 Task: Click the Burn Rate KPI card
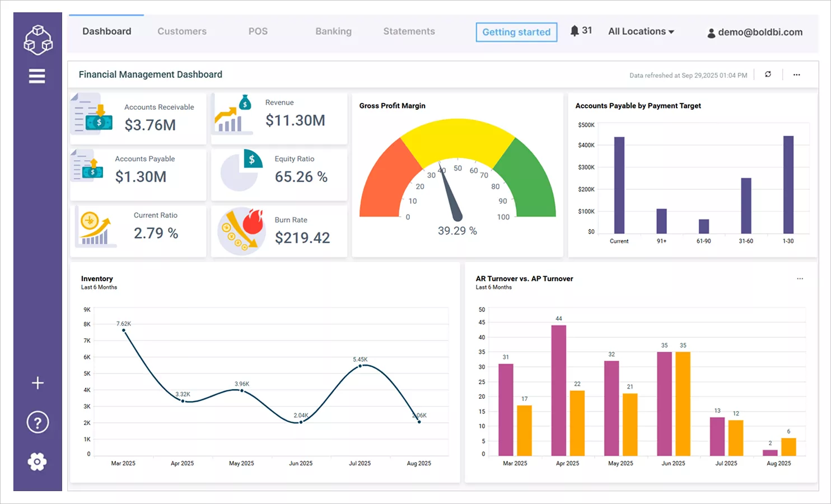[279, 231]
